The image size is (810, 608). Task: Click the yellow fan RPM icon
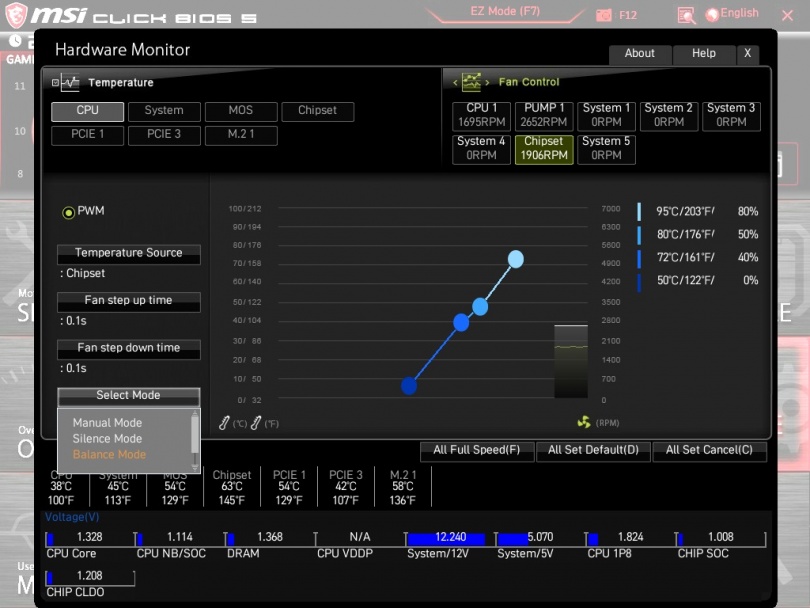click(x=584, y=423)
